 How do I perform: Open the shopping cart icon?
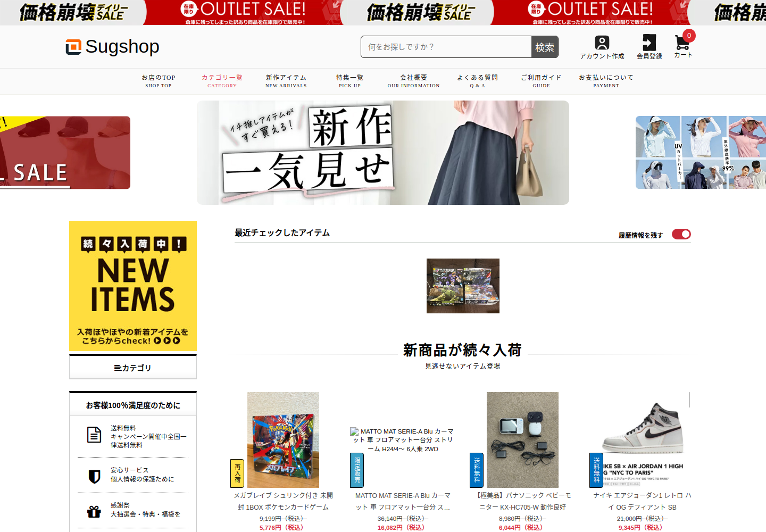(682, 42)
